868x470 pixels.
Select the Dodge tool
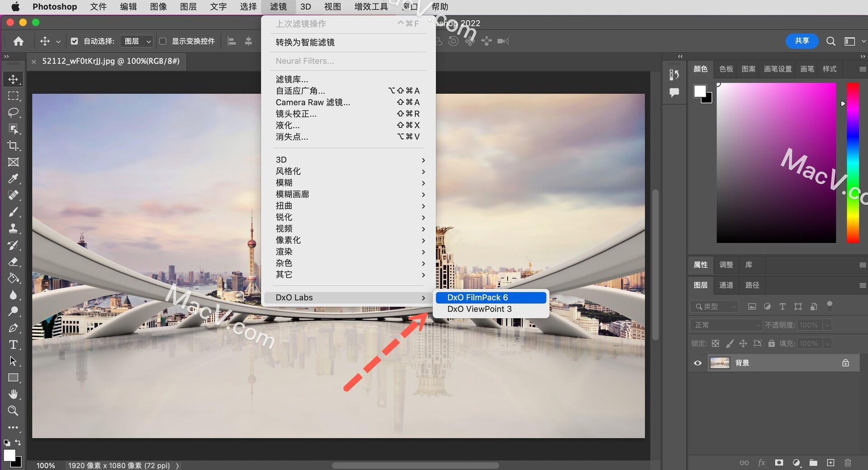[13, 311]
